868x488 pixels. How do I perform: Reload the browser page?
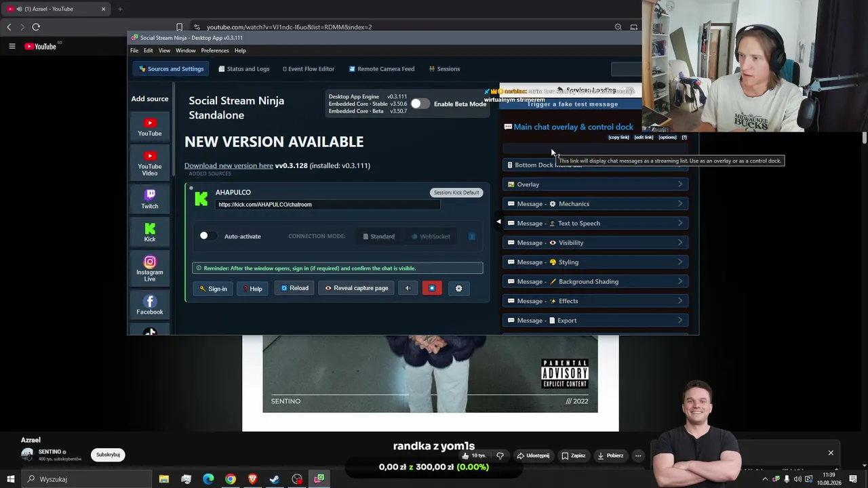click(x=36, y=27)
